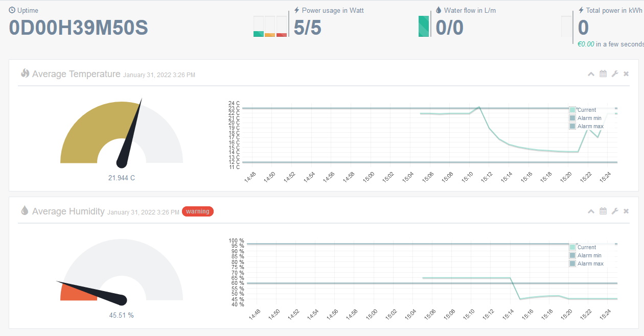The image size is (644, 336).
Task: Toggle Current series in temperature chart legend
Action: coord(586,110)
